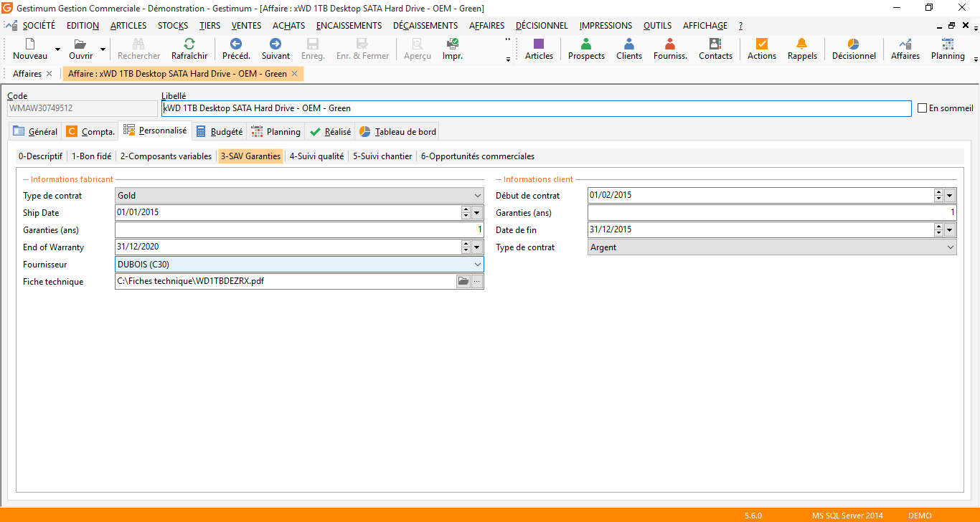This screenshot has width=980, height=522.
Task: Click the Rechercher binoculars icon
Action: [139, 44]
